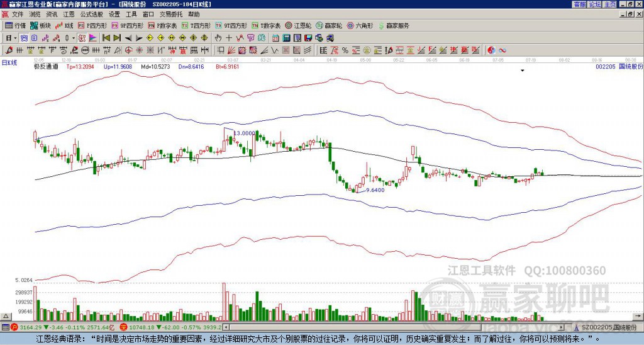Open the 交易委托 menu
Image resolution: width=644 pixels, height=345 pixels.
click(171, 14)
